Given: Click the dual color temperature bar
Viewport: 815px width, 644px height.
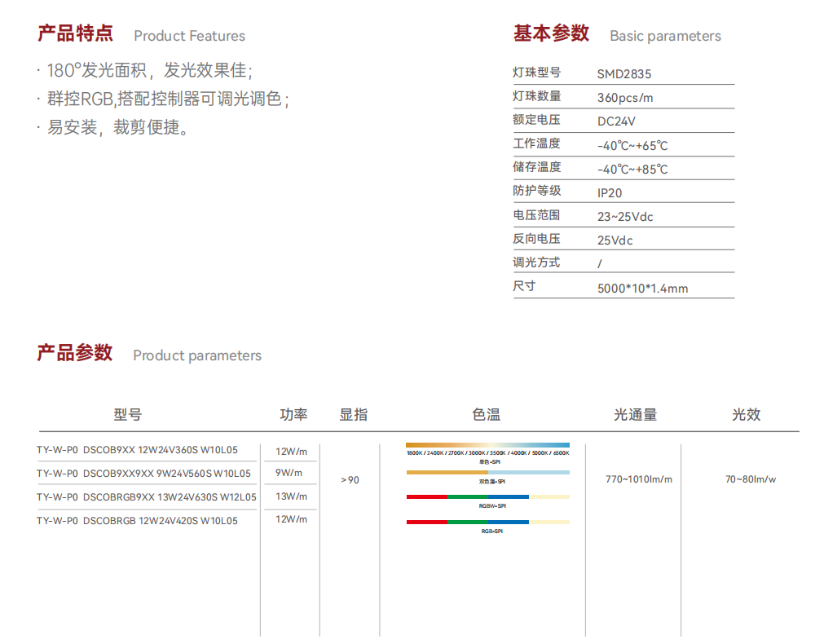Looking at the screenshot, I should coord(487,472).
